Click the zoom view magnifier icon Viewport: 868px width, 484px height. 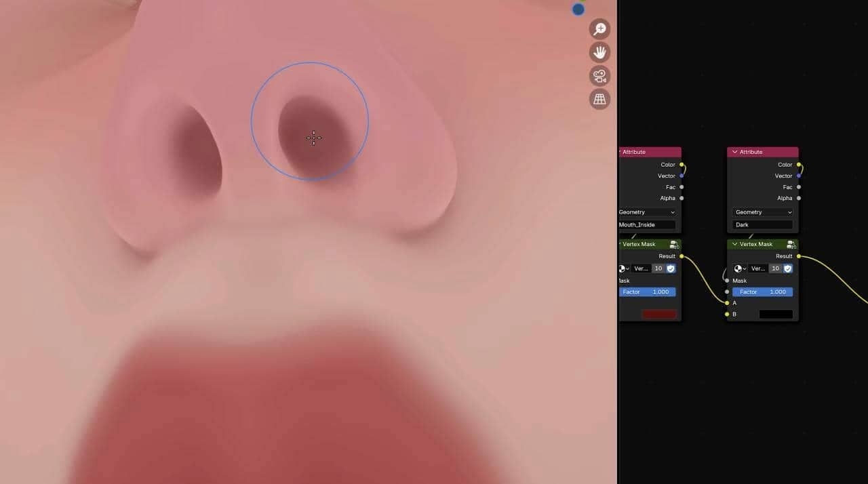click(599, 29)
